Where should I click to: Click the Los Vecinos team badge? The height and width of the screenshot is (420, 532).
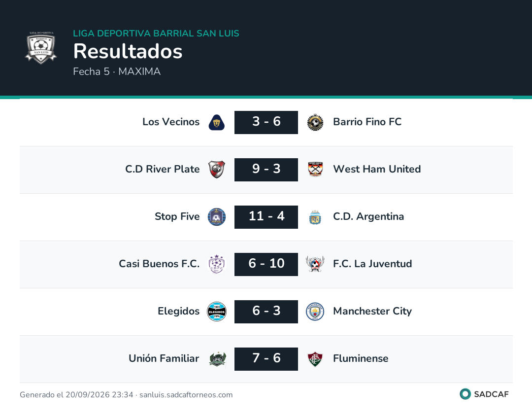coord(216,123)
